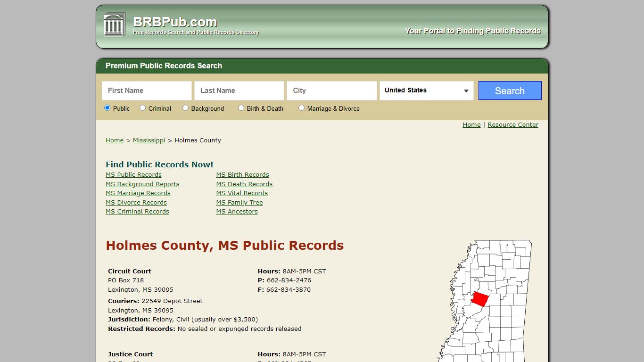Click the PO Box 718 address text

[126, 280]
